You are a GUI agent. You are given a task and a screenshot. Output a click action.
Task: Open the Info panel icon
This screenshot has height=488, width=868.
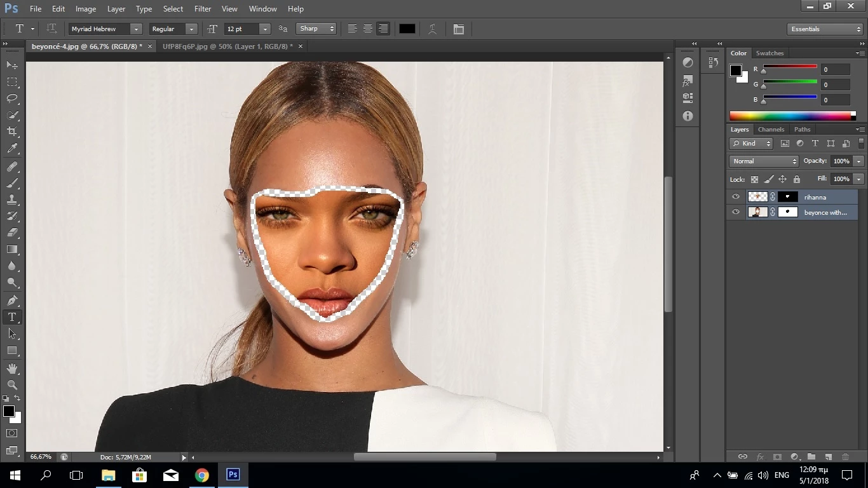pyautogui.click(x=688, y=116)
